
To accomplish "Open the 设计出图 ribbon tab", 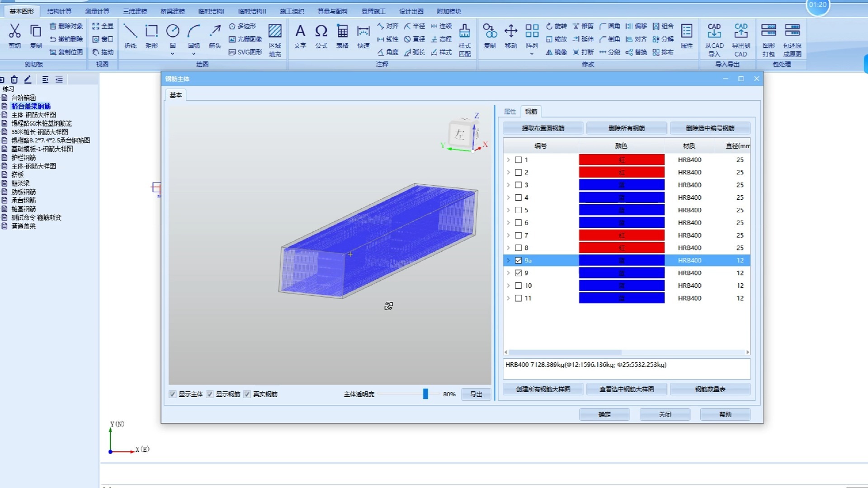I will tap(411, 11).
